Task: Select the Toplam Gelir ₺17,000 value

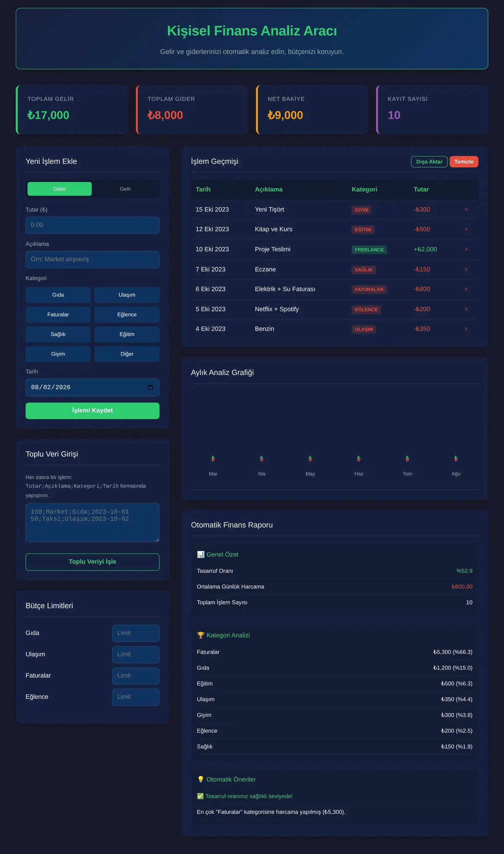Action: click(48, 115)
